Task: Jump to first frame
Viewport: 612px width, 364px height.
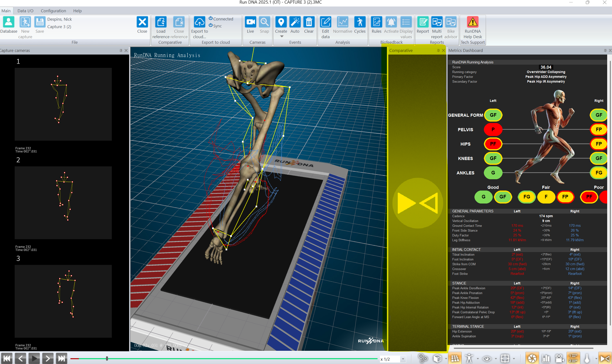Action: [x=7, y=359]
